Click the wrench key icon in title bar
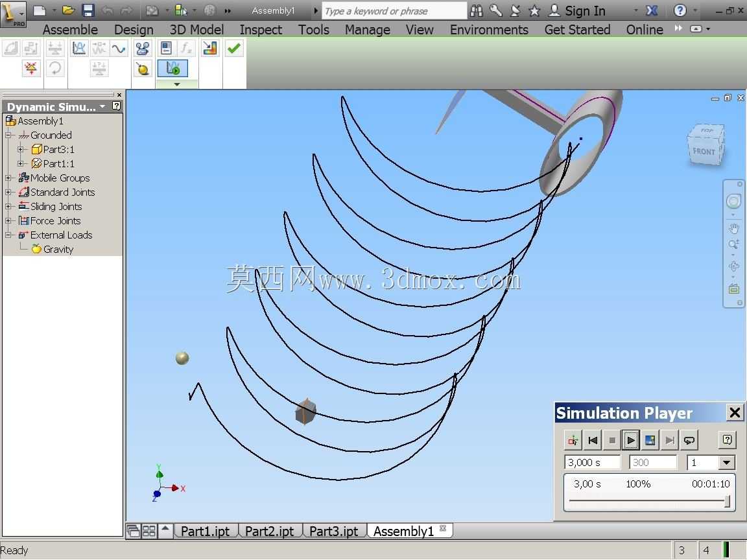Viewport: 747px width, 560px height. [496, 10]
